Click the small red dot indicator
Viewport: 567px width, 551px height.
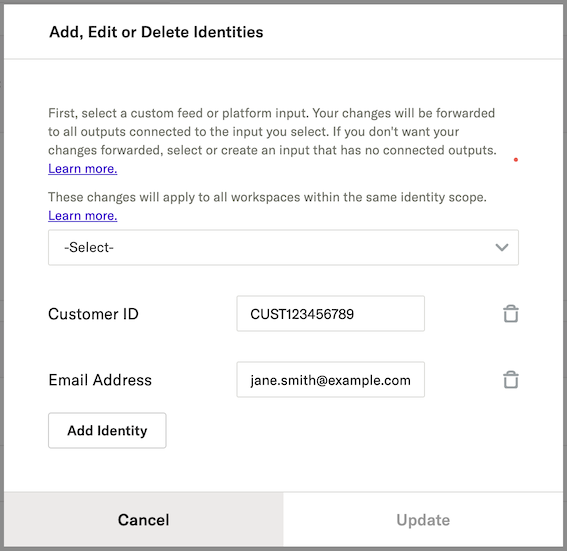point(516,159)
